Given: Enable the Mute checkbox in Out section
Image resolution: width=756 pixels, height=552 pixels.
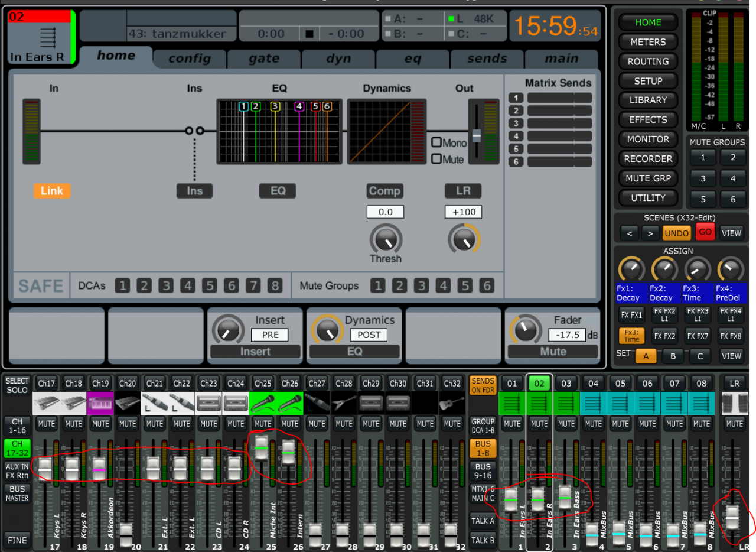Looking at the screenshot, I should (x=436, y=158).
